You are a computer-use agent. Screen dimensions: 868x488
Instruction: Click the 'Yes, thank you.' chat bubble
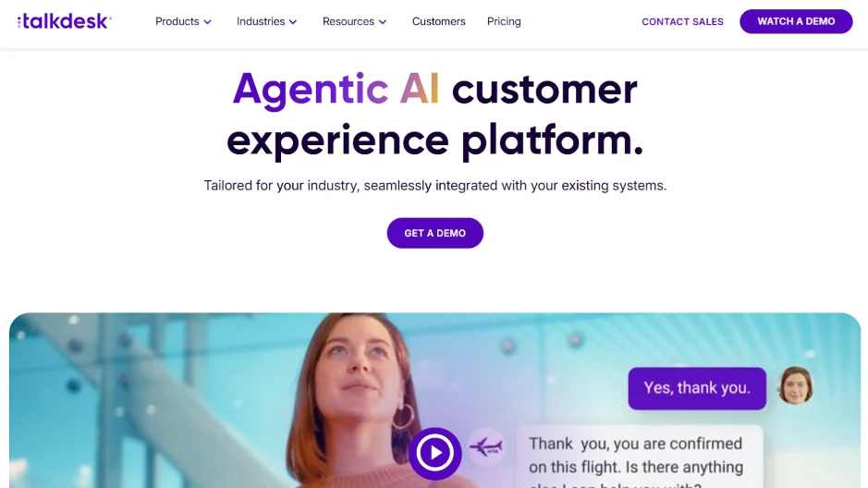(697, 388)
